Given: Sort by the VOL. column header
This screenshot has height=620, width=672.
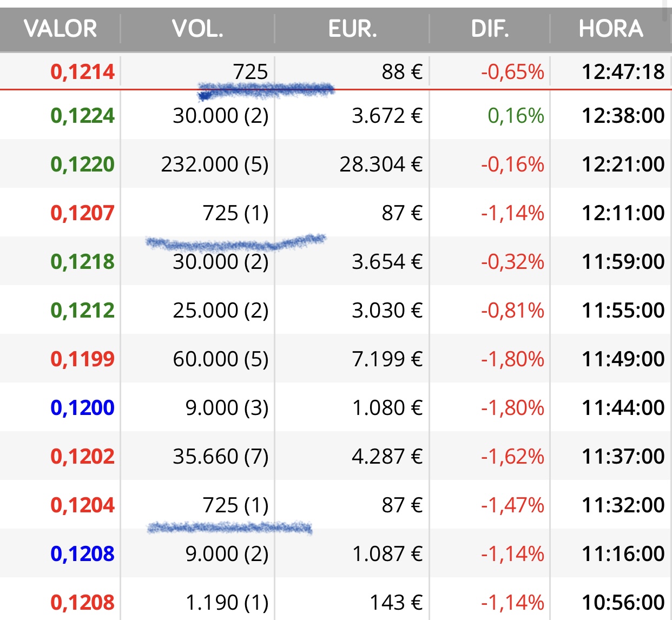Looking at the screenshot, I should 197,29.
